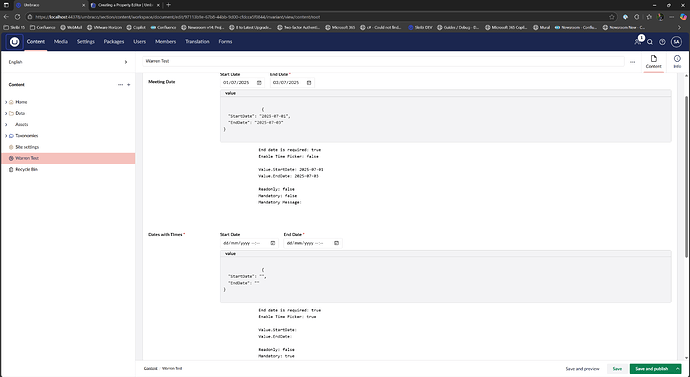Click the Save button
This screenshot has height=377, width=690.
tap(617, 369)
